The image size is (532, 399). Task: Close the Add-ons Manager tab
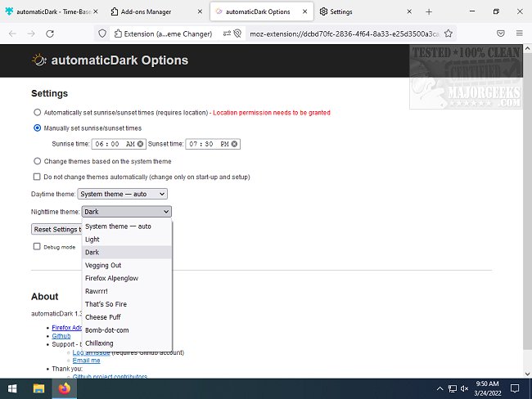point(200,11)
